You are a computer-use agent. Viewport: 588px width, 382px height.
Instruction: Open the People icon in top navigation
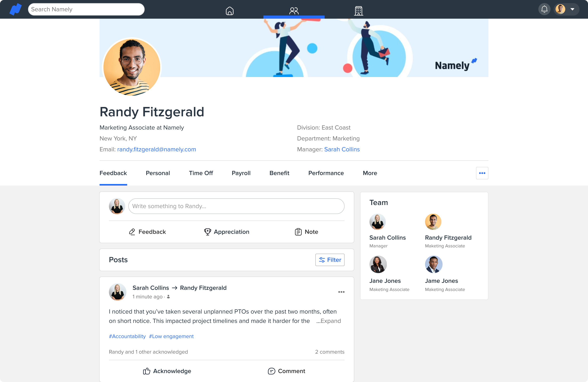[x=294, y=11]
